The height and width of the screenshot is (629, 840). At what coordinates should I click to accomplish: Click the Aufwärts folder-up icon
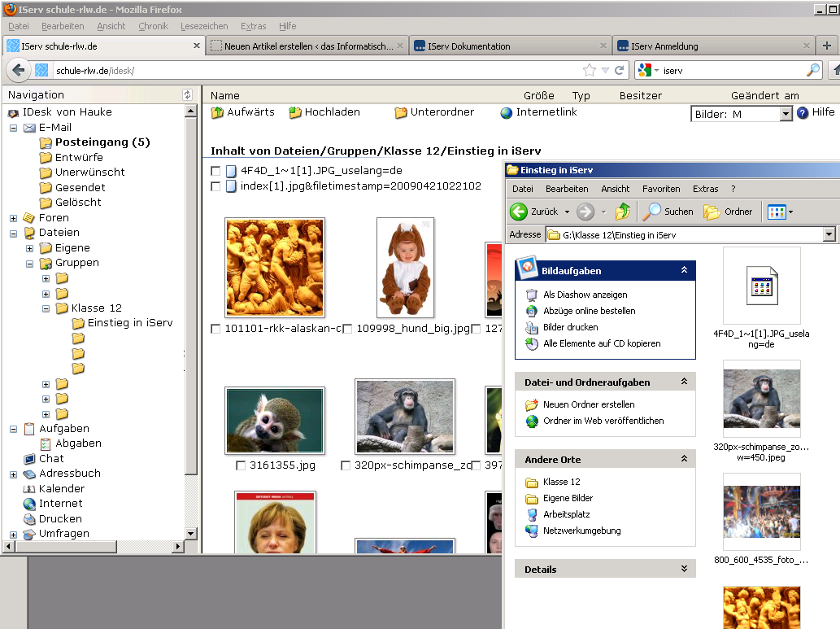pos(217,112)
